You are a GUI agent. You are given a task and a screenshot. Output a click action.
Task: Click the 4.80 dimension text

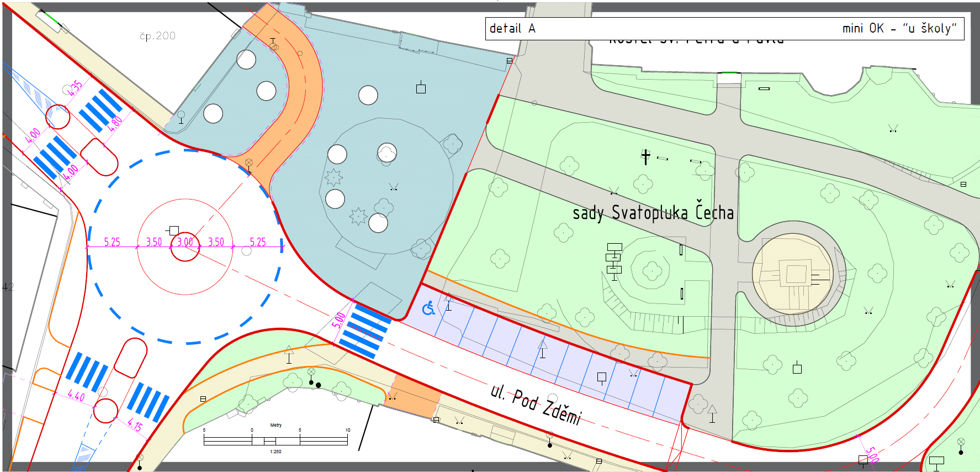114,123
